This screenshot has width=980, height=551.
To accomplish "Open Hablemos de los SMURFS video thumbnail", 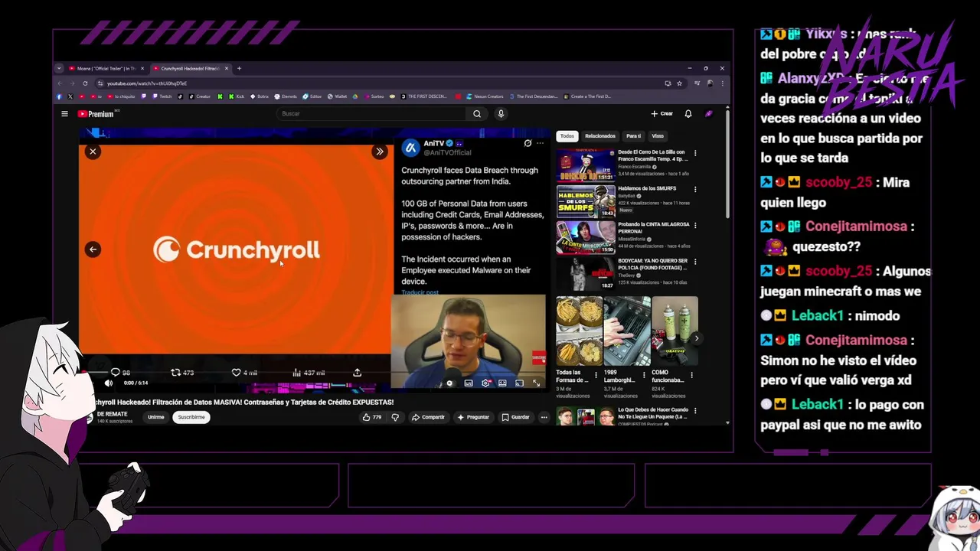I will point(586,201).
